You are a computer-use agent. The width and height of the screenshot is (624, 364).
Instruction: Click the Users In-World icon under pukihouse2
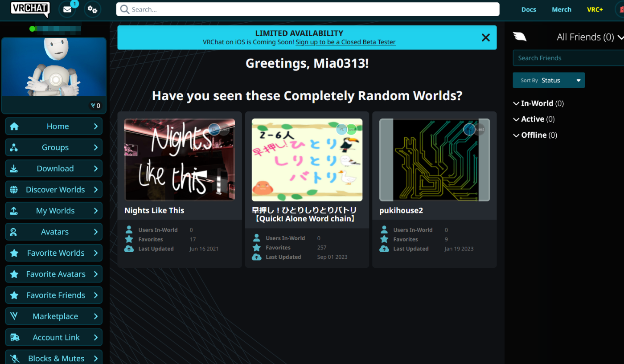384,230
